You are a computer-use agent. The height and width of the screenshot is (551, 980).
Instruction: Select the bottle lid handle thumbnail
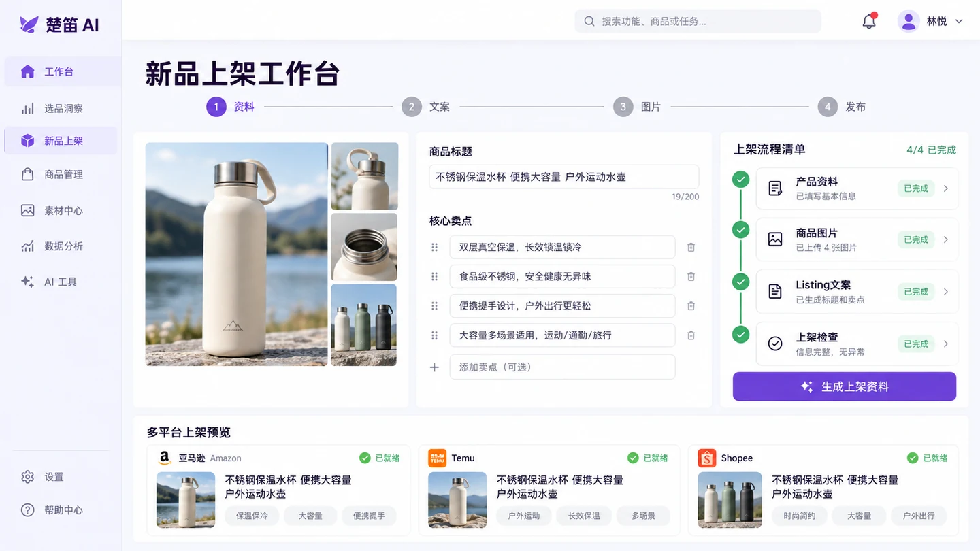pos(364,176)
